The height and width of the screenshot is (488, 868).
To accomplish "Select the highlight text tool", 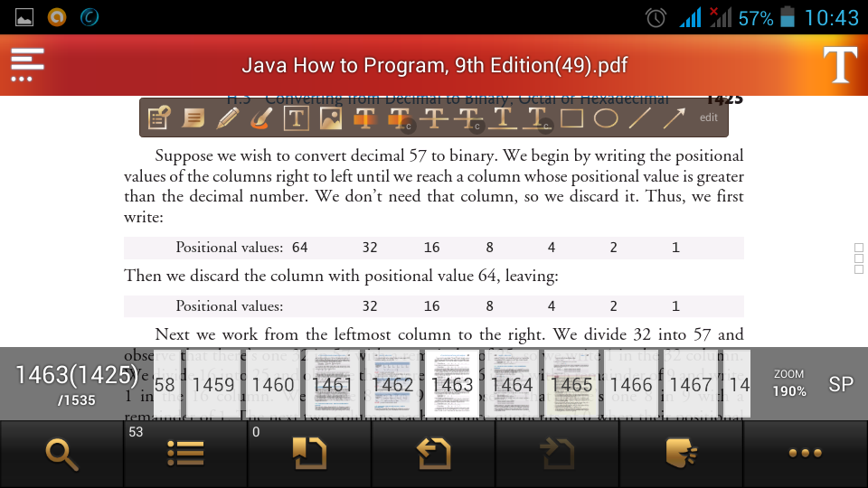I will point(364,117).
